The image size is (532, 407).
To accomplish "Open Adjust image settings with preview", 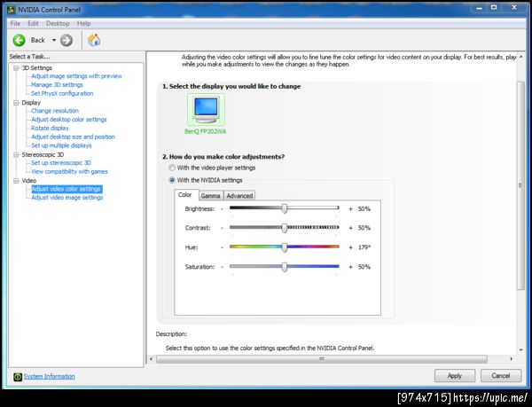I will 76,76.
